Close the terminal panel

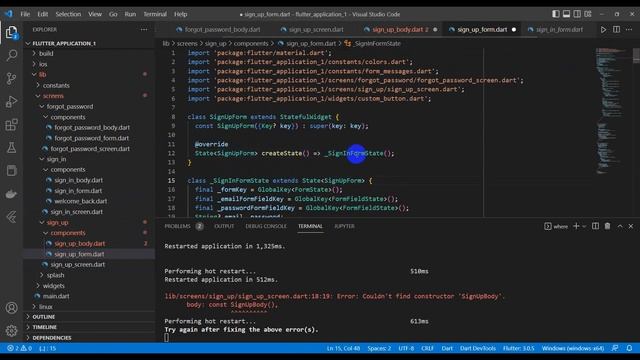pos(631,226)
